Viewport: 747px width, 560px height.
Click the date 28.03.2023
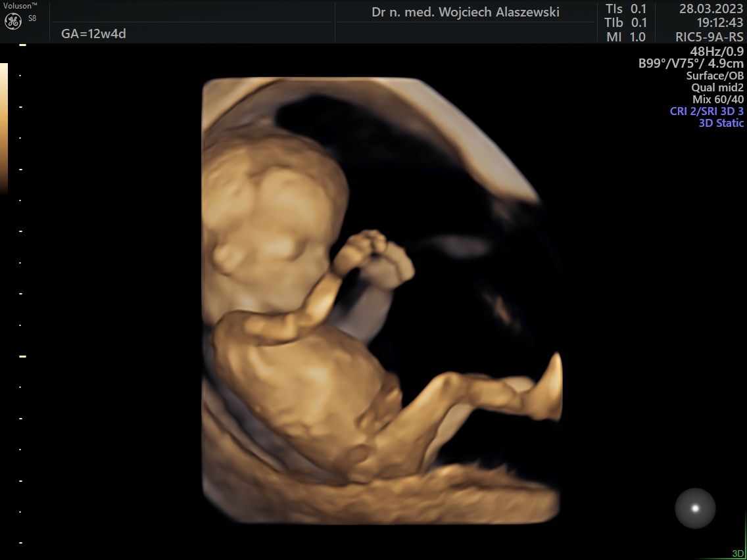pos(711,9)
